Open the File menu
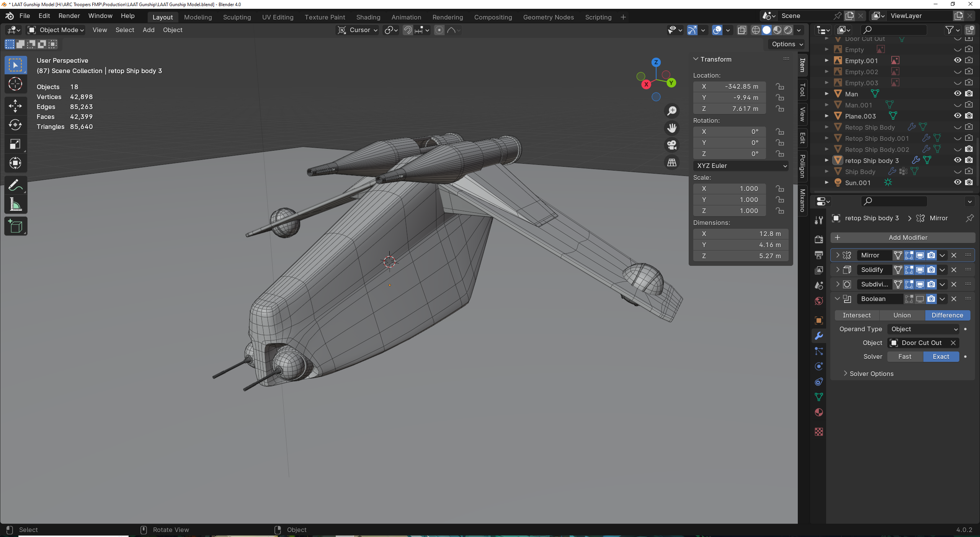Viewport: 980px width, 537px height. [x=24, y=16]
